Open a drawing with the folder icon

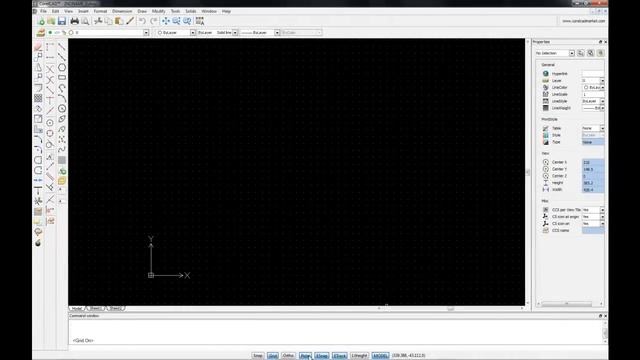click(51, 21)
